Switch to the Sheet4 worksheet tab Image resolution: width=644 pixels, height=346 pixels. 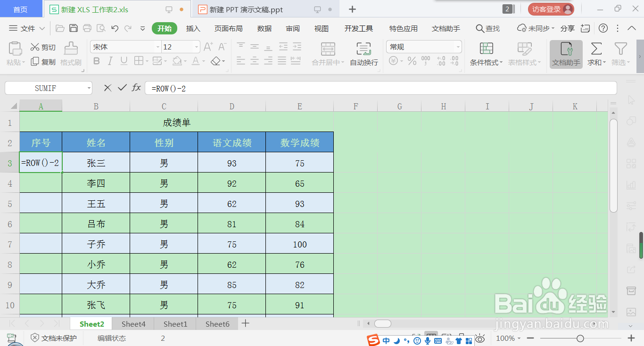tap(133, 324)
